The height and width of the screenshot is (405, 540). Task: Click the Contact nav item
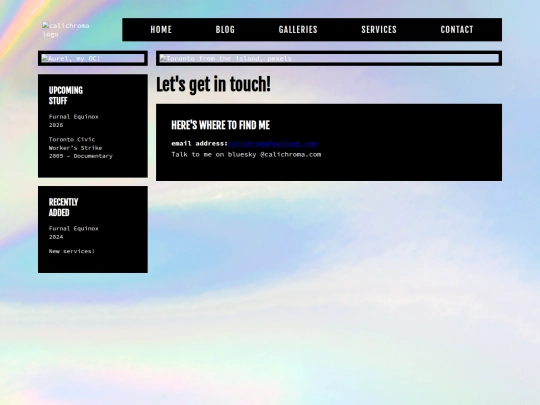point(457,30)
